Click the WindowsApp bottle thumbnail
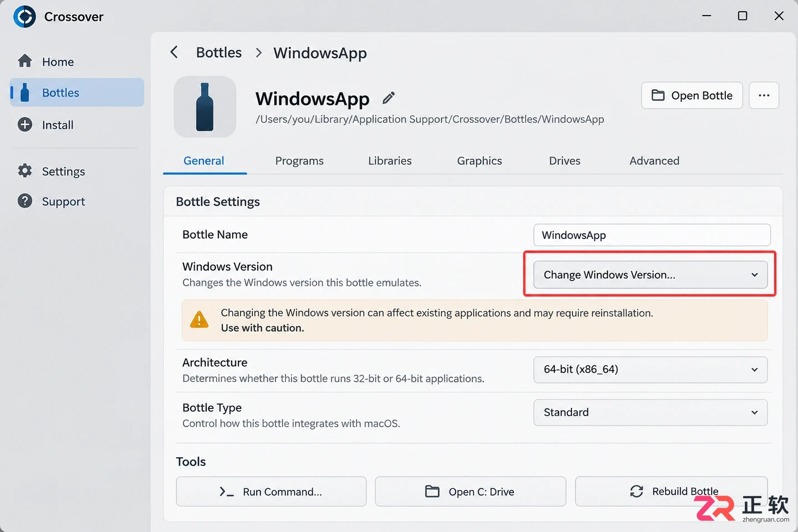The image size is (798, 532). [205, 107]
